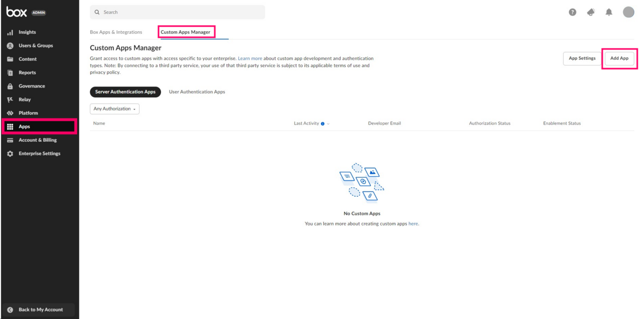Click the Users & Groups person icon
This screenshot has height=319, width=644.
pyautogui.click(x=10, y=46)
